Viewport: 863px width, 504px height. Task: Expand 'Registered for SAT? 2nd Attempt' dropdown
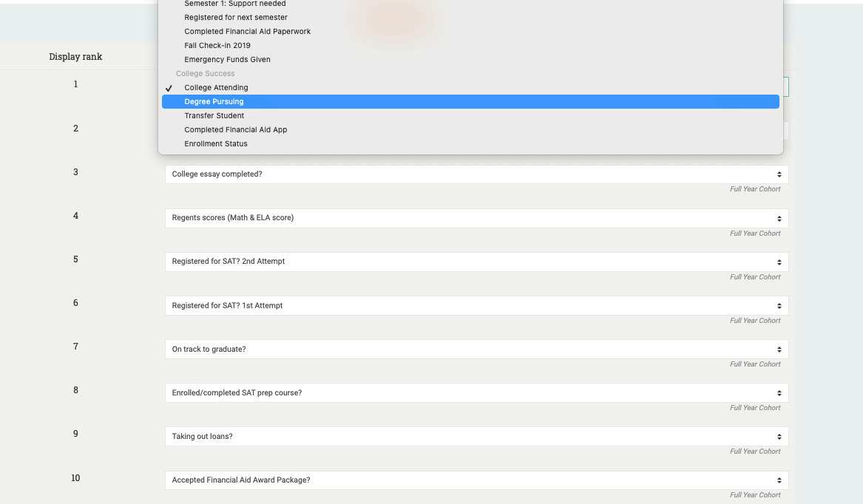476,262
